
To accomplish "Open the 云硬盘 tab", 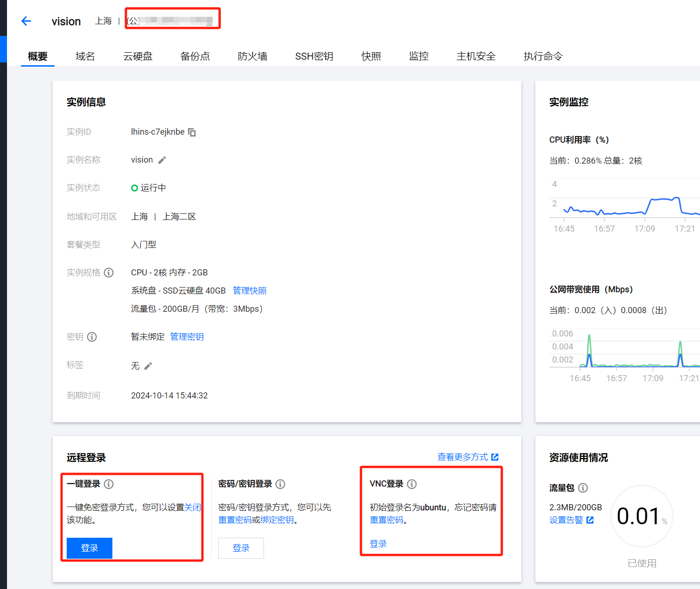I will pyautogui.click(x=138, y=56).
